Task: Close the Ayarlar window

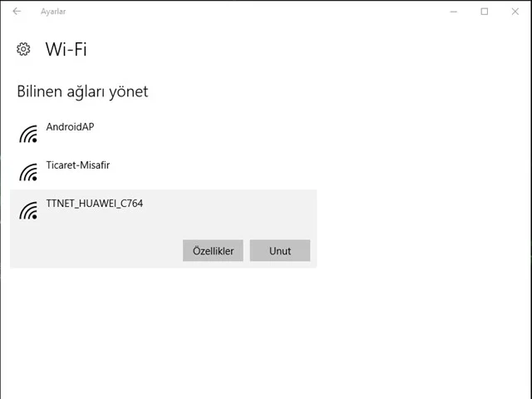Action: point(515,12)
